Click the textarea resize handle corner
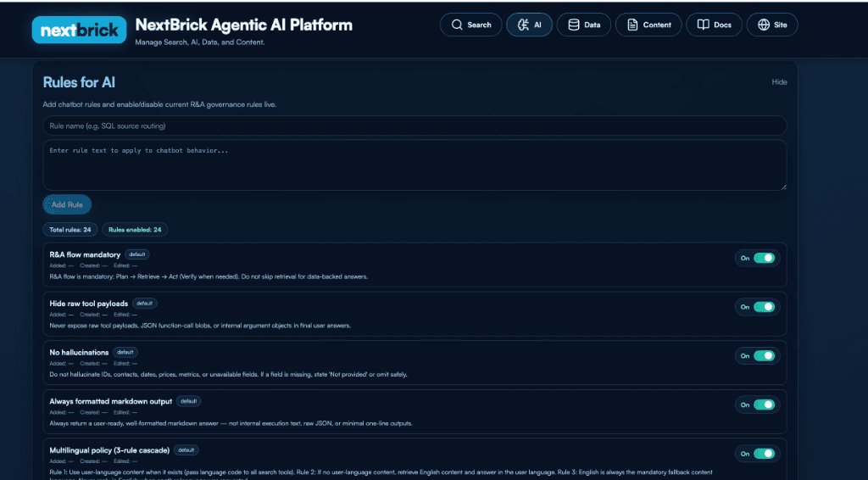 [783, 187]
